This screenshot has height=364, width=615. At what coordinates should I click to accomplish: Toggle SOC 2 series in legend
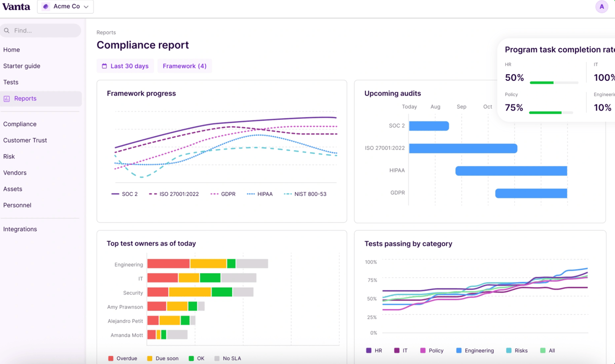pos(125,194)
